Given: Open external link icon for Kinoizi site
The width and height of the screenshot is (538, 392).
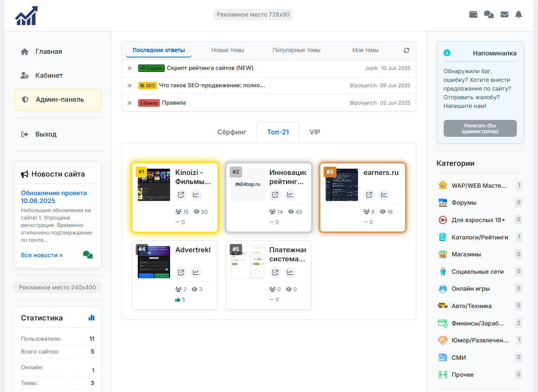Looking at the screenshot, I should pos(181,195).
